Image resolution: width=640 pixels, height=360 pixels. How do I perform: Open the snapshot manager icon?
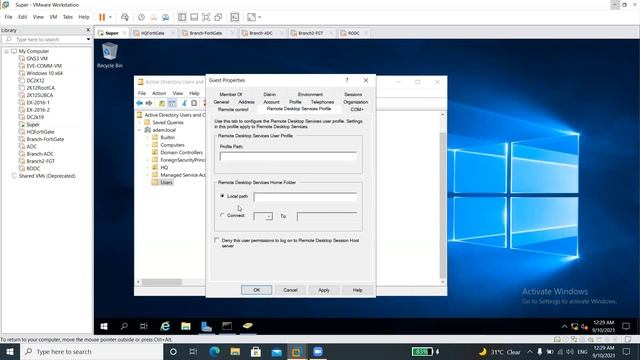pos(166,17)
